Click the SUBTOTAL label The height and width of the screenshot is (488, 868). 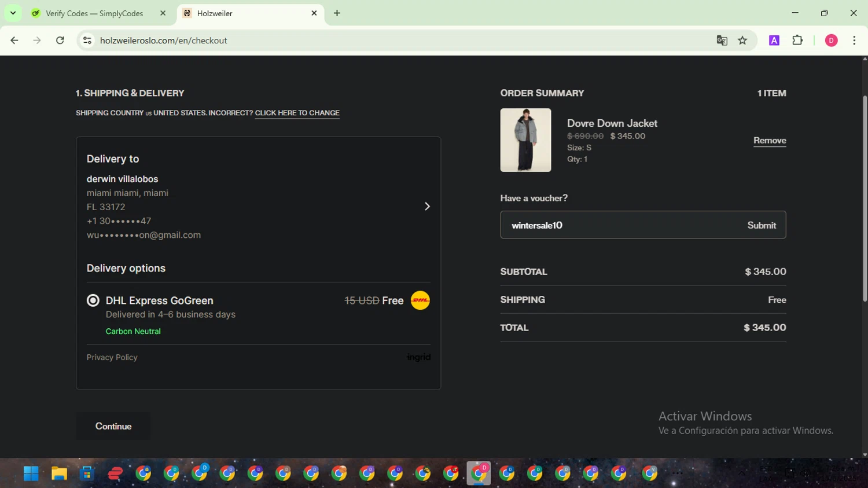[x=523, y=271]
